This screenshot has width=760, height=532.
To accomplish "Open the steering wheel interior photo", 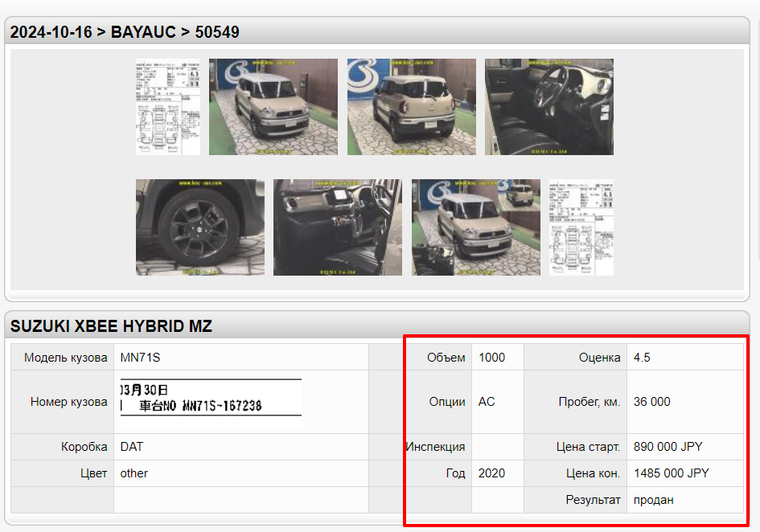I will (549, 107).
